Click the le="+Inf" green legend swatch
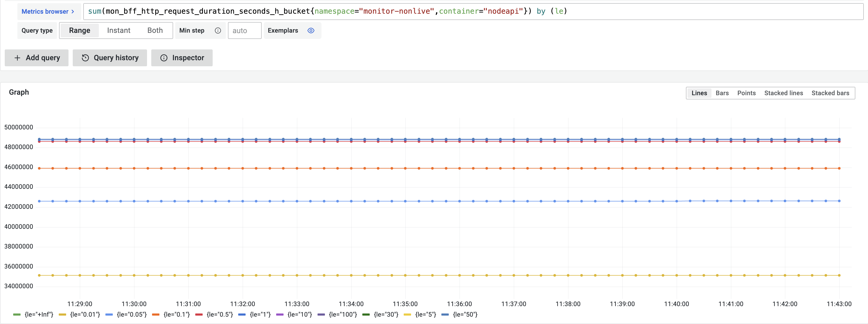 click(x=17, y=315)
